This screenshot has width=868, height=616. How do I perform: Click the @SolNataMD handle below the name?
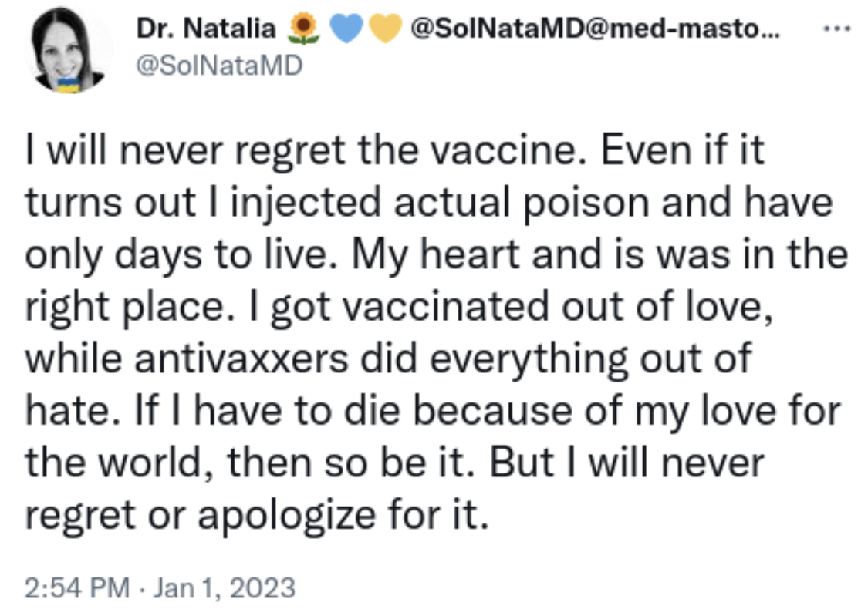(x=219, y=66)
